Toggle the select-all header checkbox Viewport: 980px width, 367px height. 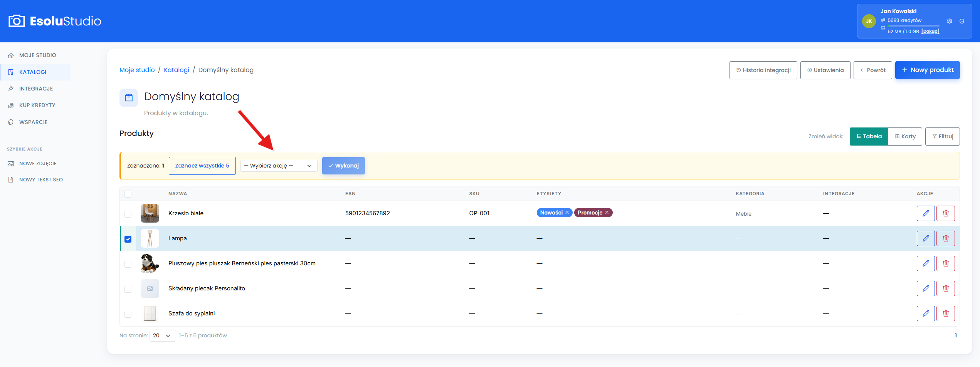128,194
